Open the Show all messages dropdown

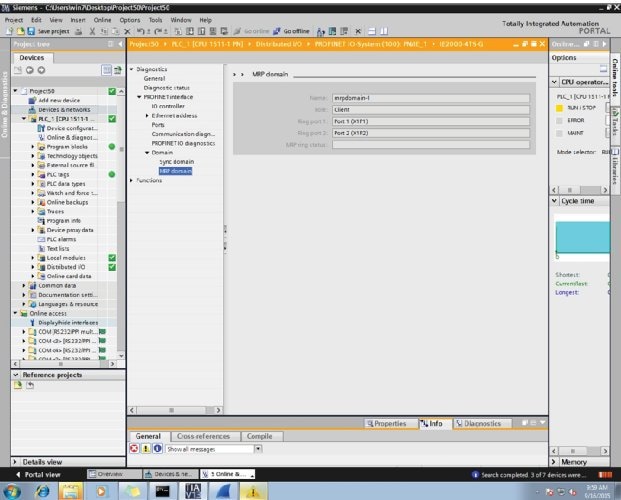point(258,449)
